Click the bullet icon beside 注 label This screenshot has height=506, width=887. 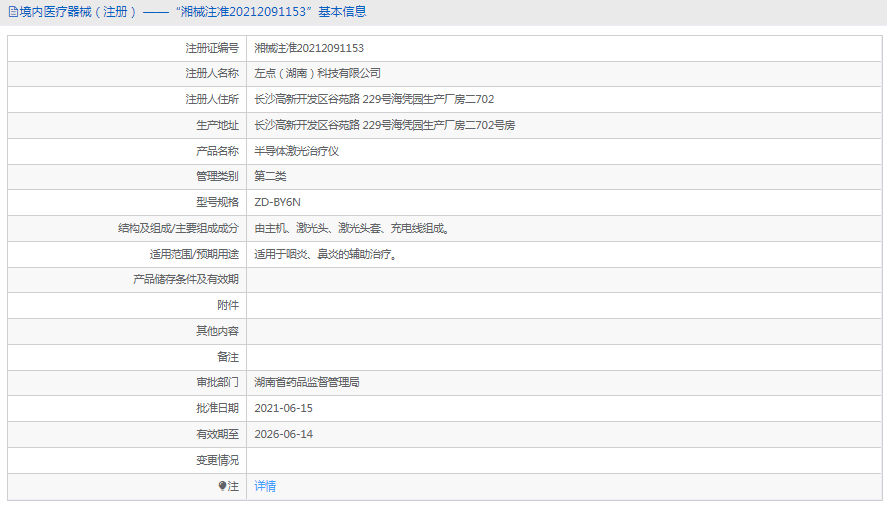tap(222, 486)
